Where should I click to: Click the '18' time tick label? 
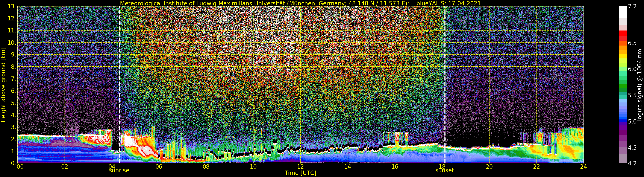[442, 166]
